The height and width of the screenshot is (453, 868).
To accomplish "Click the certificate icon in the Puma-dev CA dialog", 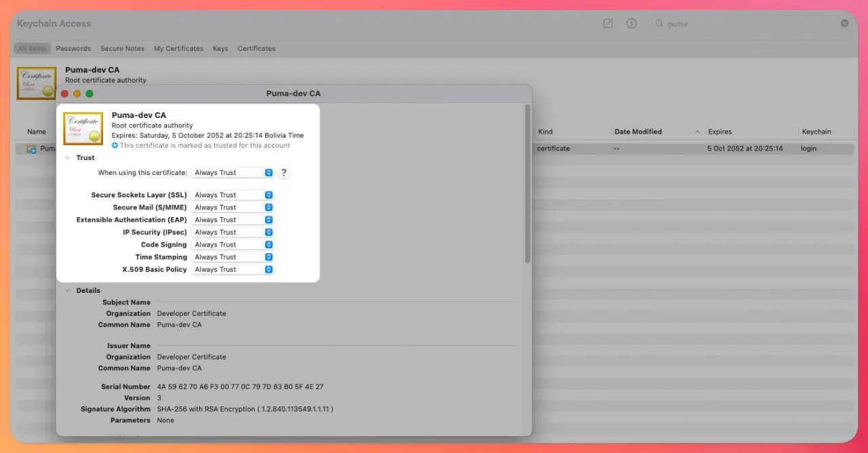I will pyautogui.click(x=83, y=129).
